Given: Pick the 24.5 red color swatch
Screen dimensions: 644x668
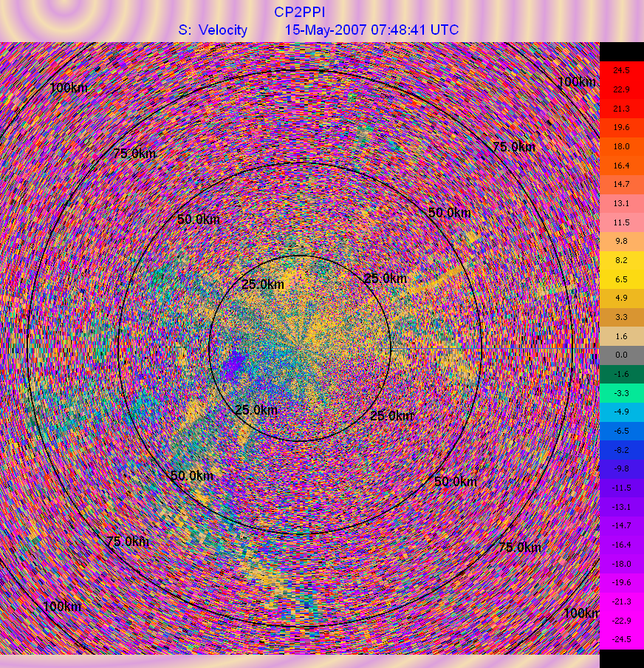Looking at the screenshot, I should (621, 70).
